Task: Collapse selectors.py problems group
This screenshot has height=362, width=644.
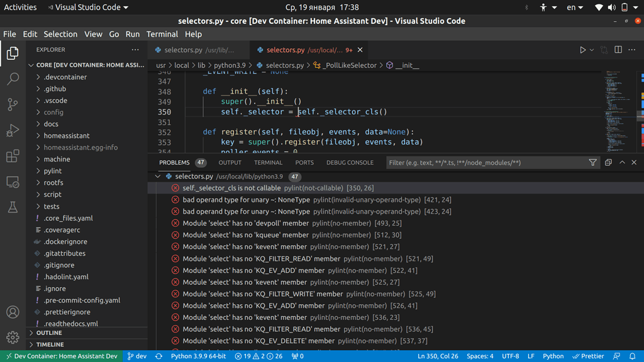Action: (158, 176)
